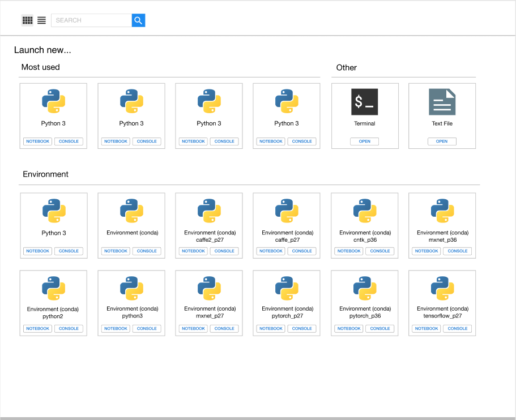Click the Python logo on mxnet_p27 card
The height and width of the screenshot is (420, 516).
210,288
